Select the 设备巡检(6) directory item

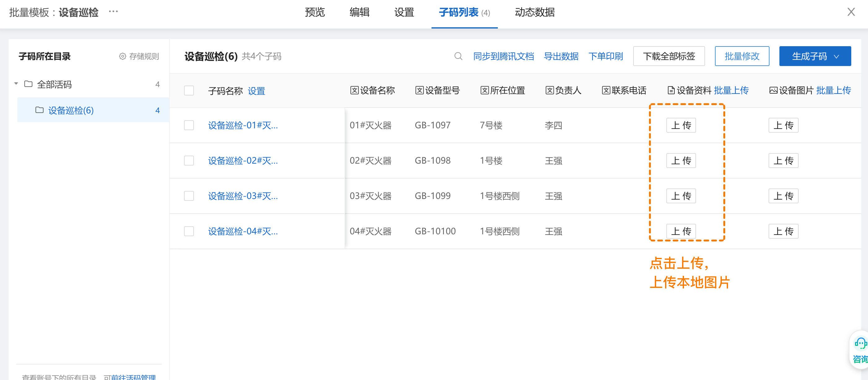93,110
